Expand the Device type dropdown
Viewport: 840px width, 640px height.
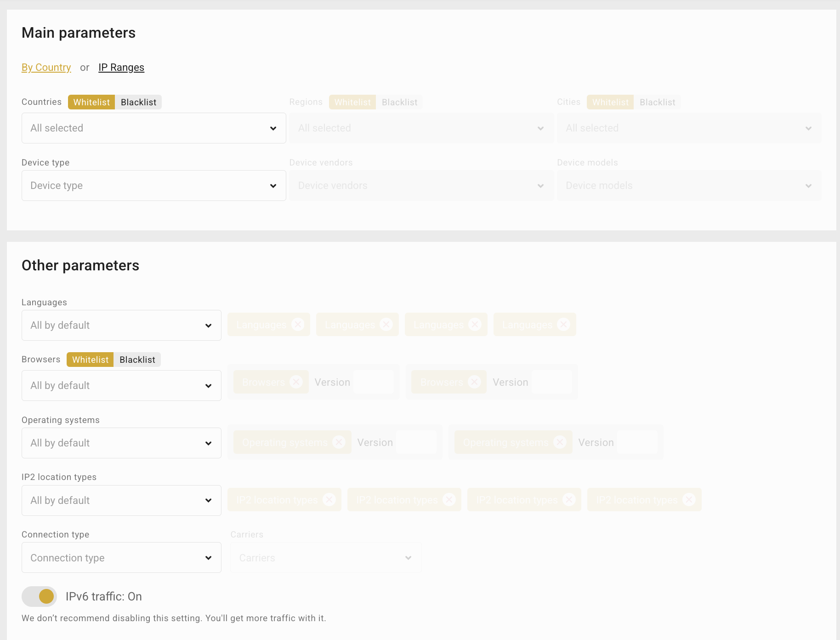click(x=153, y=186)
